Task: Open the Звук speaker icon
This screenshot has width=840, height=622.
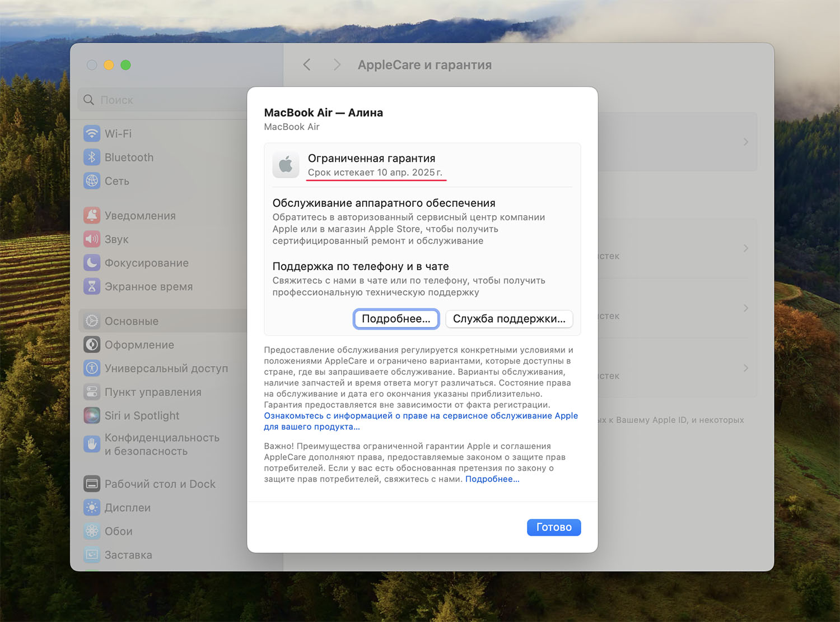Action: click(92, 239)
